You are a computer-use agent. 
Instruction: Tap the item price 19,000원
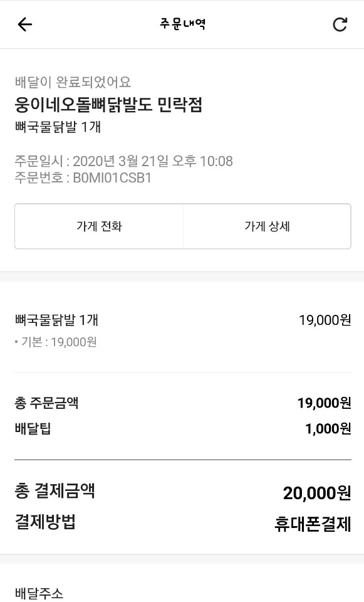pos(325,320)
